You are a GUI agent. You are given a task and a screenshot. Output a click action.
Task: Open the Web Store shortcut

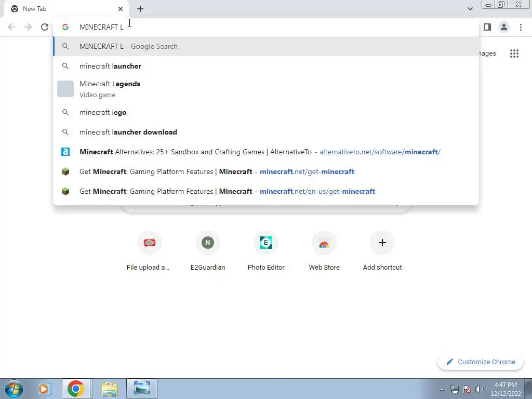pyautogui.click(x=324, y=251)
